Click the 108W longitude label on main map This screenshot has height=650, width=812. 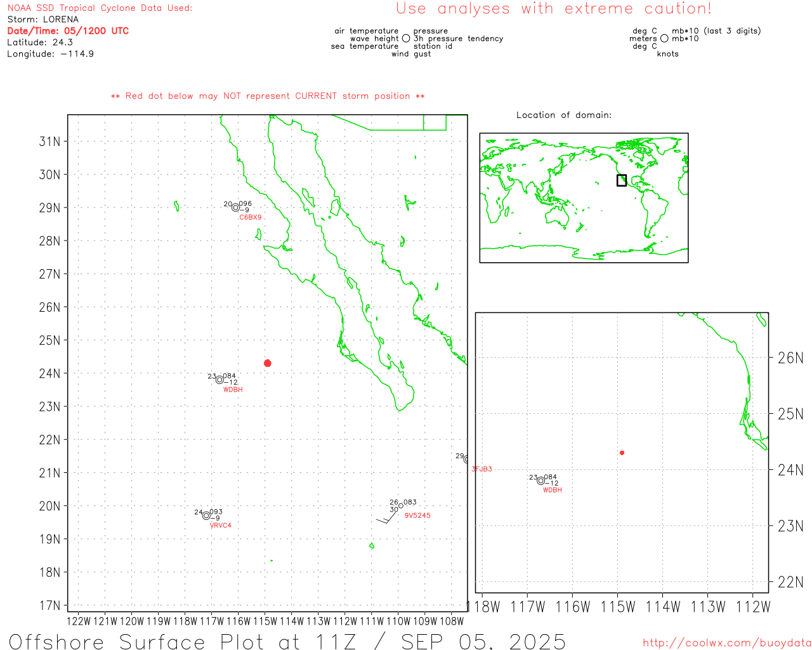452,621
